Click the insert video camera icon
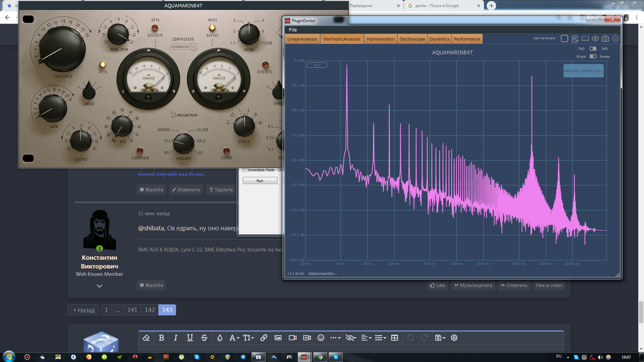Screen dimensions: 644x362 [x=292, y=338]
